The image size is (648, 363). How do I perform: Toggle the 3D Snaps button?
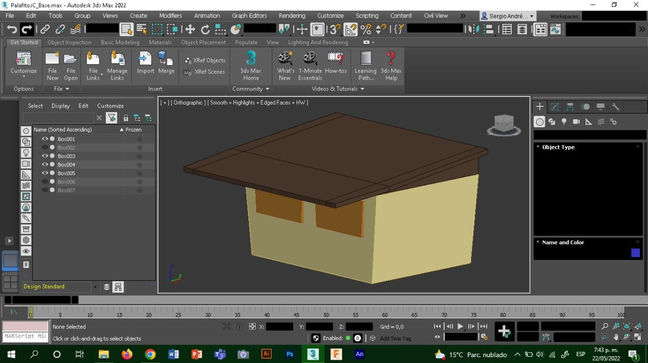coord(335,29)
